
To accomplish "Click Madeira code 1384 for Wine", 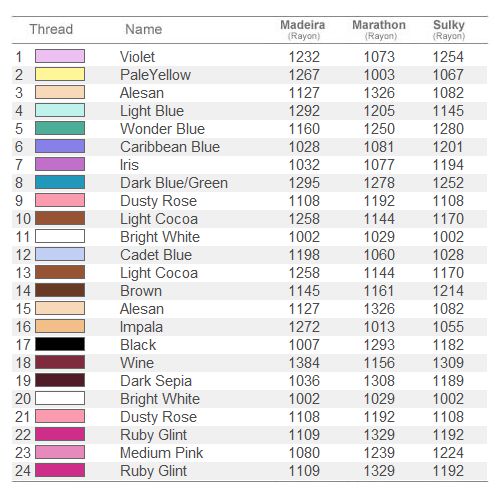I will (304, 363).
